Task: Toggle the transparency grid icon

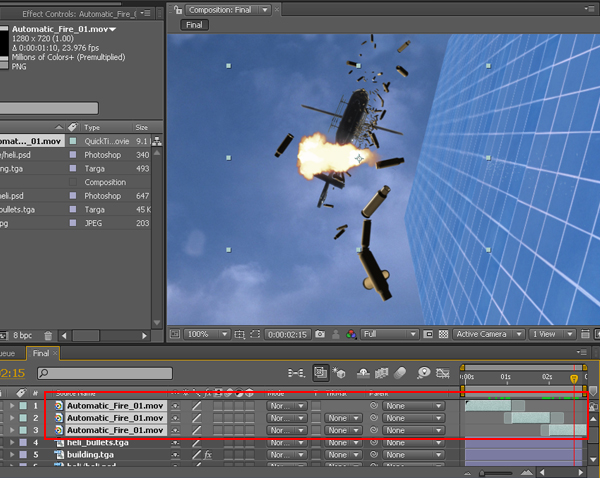Action: 443,334
